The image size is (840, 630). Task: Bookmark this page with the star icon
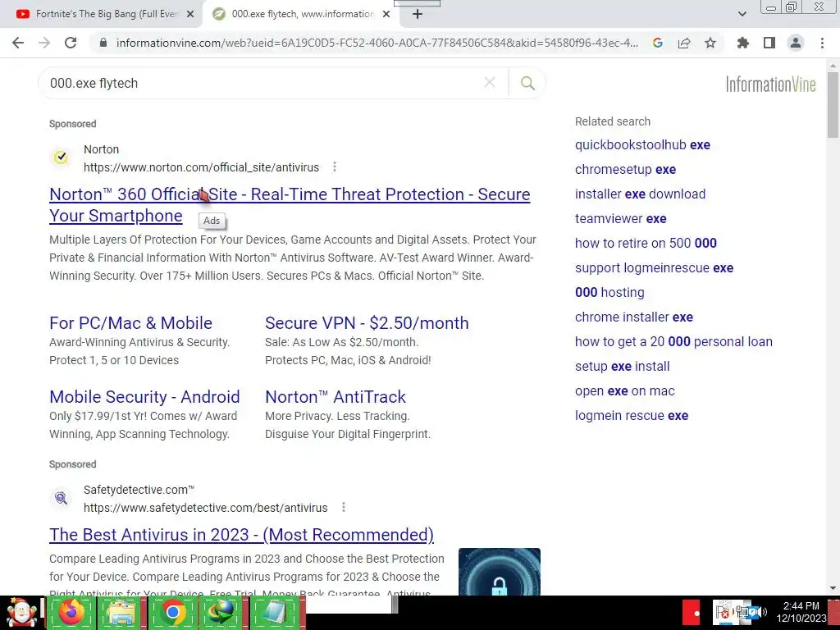710,43
